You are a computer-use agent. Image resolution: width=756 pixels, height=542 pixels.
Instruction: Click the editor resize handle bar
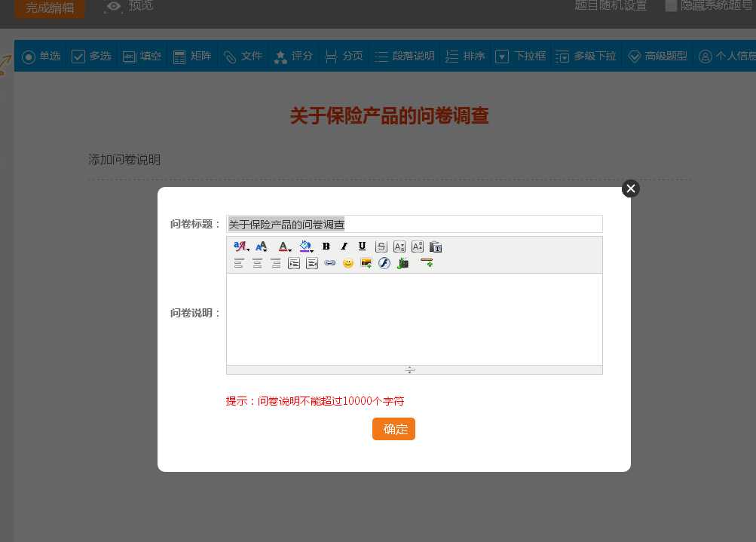pos(415,370)
